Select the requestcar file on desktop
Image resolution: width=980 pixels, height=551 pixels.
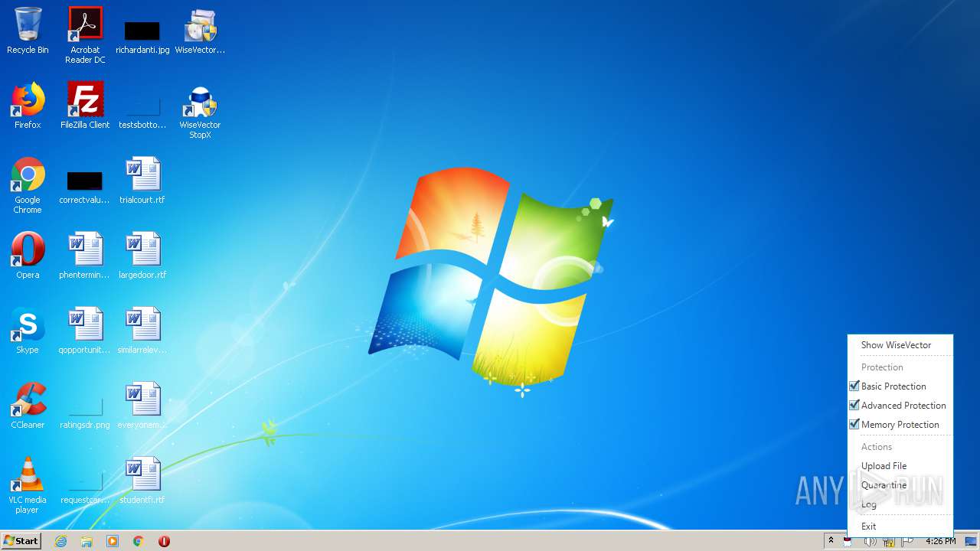(84, 489)
